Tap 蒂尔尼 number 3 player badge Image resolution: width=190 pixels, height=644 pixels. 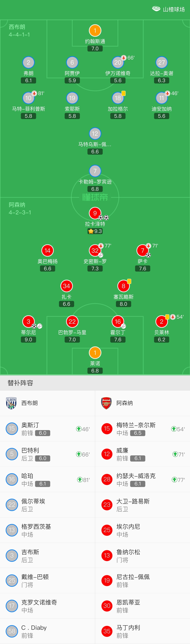point(28,322)
